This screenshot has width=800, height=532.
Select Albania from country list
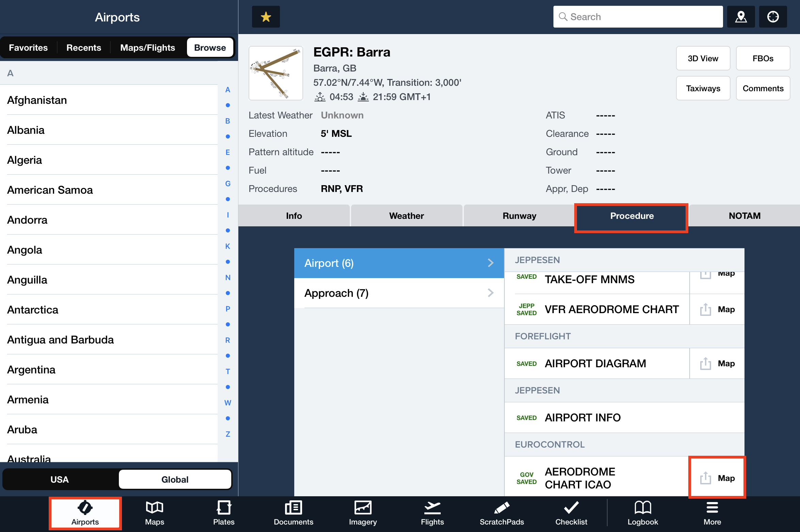pyautogui.click(x=109, y=130)
